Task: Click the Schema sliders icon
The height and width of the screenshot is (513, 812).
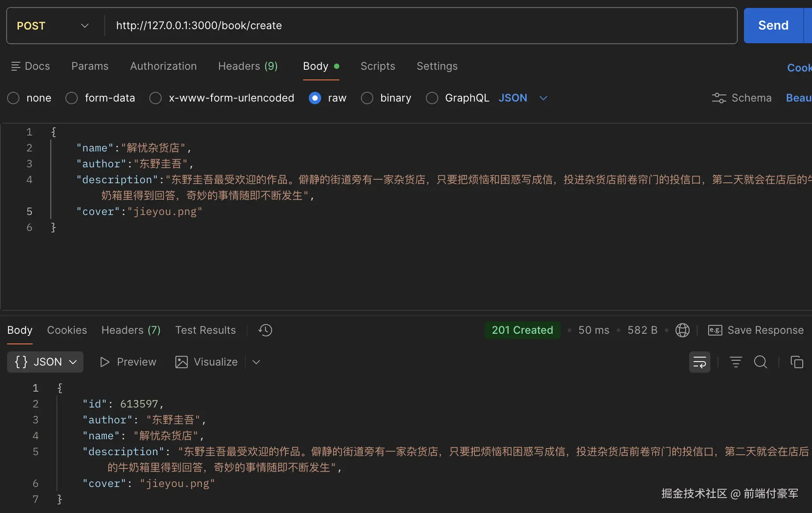Action: (x=719, y=98)
